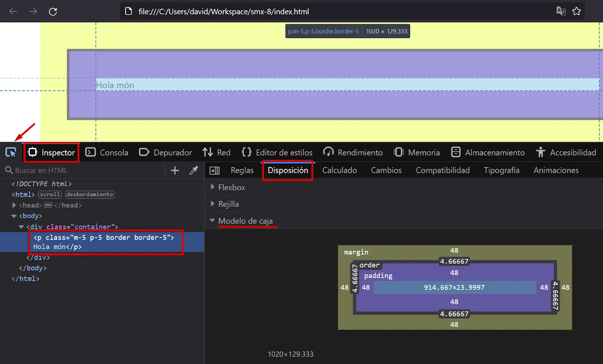Collapse the Modelo de caja section

point(212,220)
